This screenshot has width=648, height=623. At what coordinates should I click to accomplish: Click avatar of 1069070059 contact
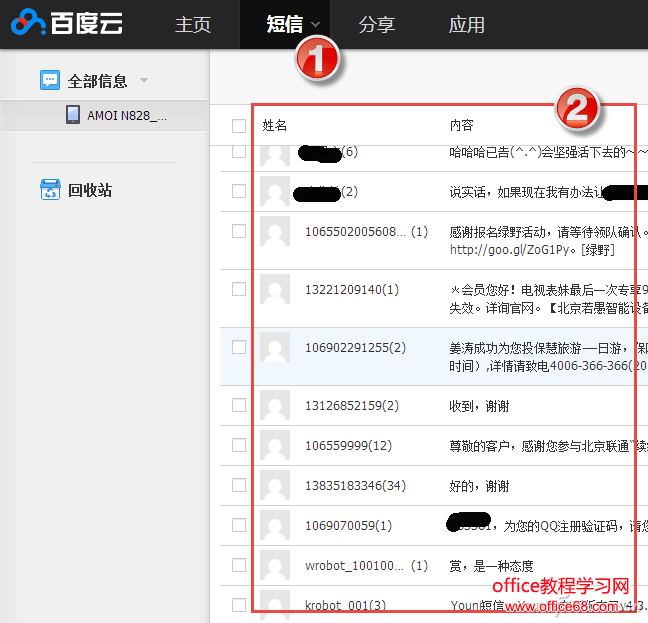tap(275, 525)
